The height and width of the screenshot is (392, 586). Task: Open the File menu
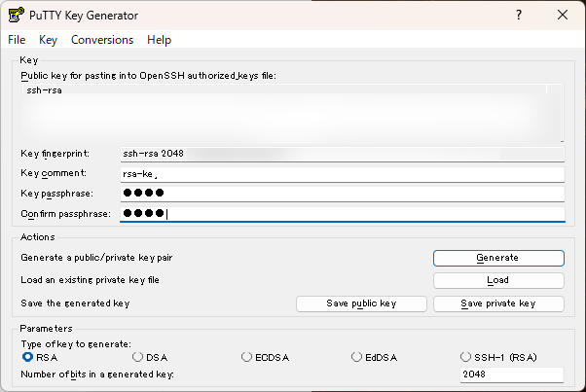pyautogui.click(x=17, y=40)
